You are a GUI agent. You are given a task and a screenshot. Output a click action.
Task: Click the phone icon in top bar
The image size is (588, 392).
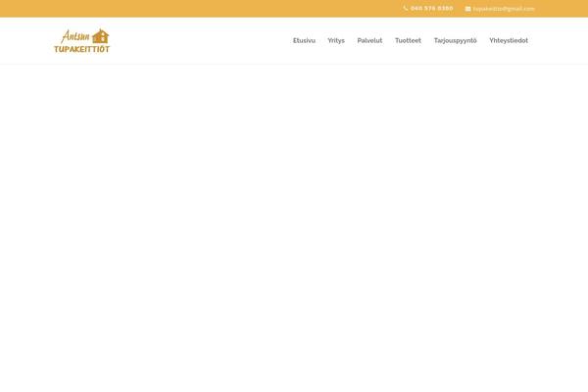(x=406, y=8)
